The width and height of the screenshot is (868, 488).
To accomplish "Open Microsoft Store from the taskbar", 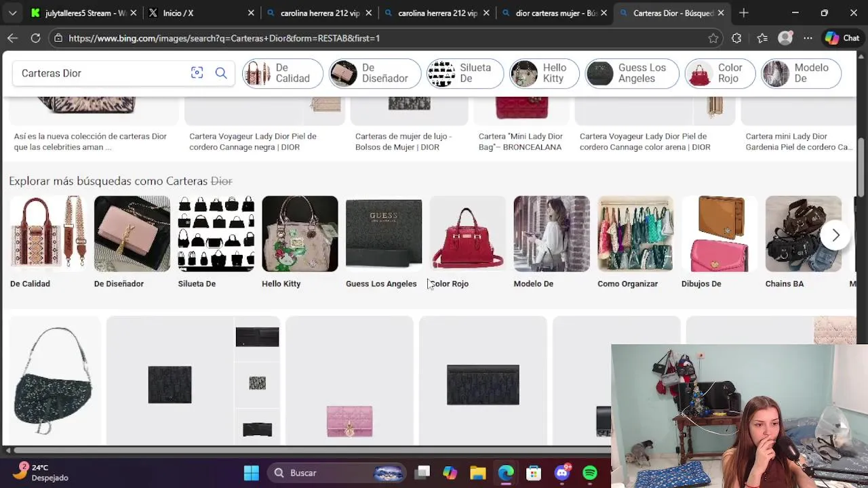I will pyautogui.click(x=534, y=473).
